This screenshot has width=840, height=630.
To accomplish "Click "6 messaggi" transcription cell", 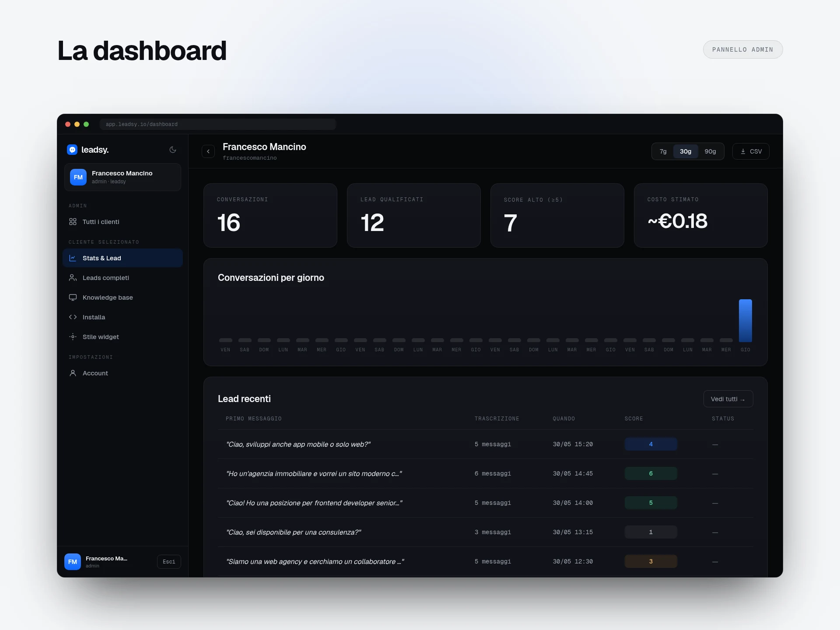I will point(493,473).
